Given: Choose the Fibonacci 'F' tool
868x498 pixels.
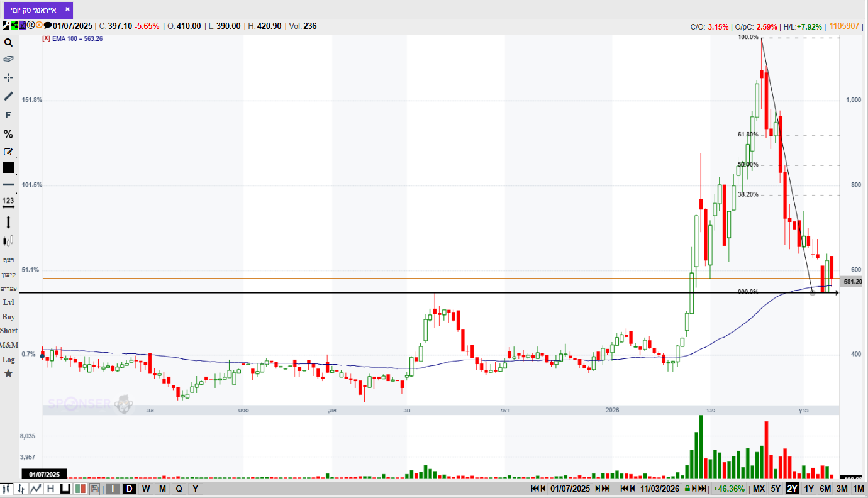Looking at the screenshot, I should pos(8,115).
